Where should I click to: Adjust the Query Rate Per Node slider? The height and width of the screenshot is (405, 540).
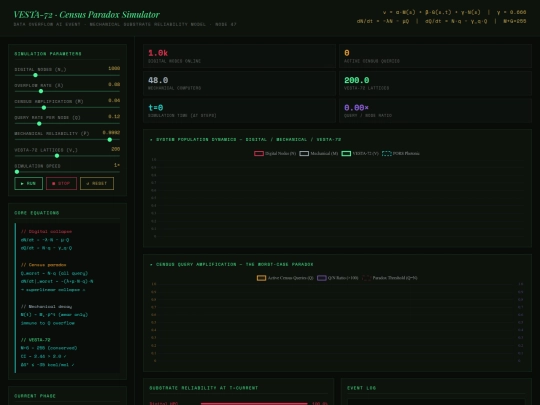click(x=67, y=123)
